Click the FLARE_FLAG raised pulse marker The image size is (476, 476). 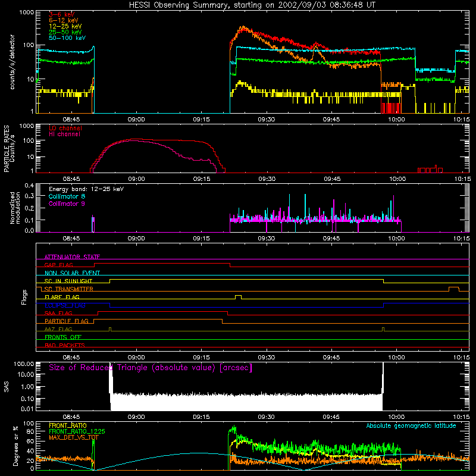click(x=239, y=297)
